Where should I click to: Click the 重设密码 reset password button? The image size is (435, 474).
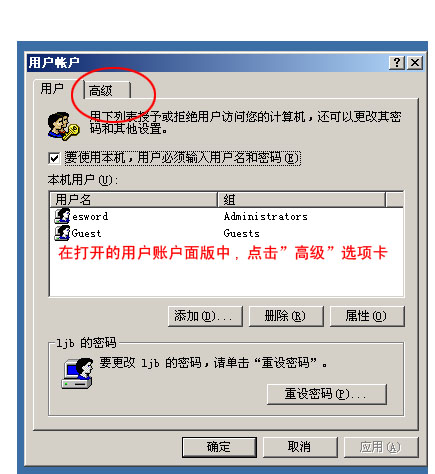[327, 394]
